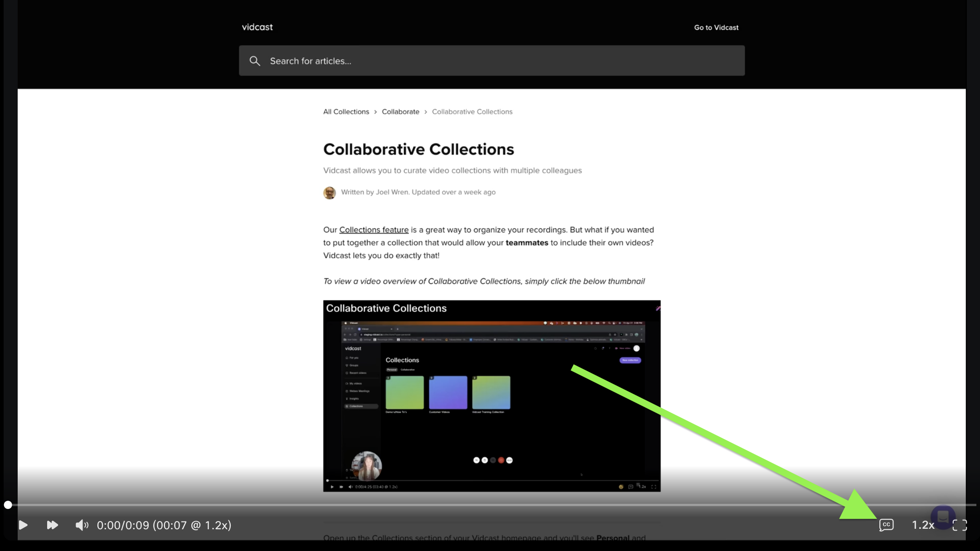The image size is (980, 551).
Task: Click the blue-purple Customer Videos collection tile
Action: click(x=448, y=392)
